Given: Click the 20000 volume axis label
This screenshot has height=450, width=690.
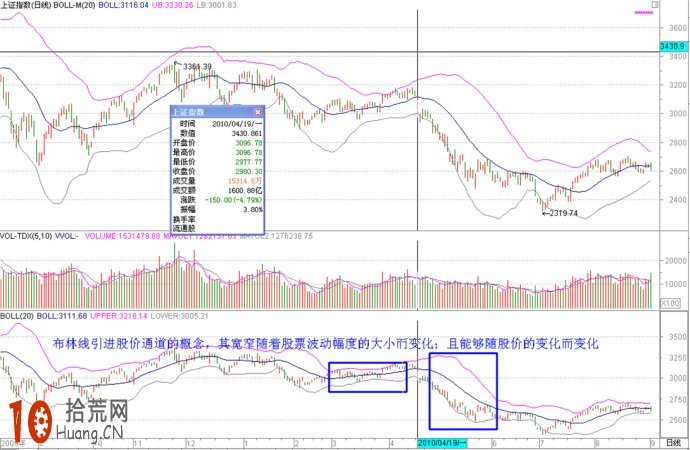Looking at the screenshot, I should click(x=675, y=260).
